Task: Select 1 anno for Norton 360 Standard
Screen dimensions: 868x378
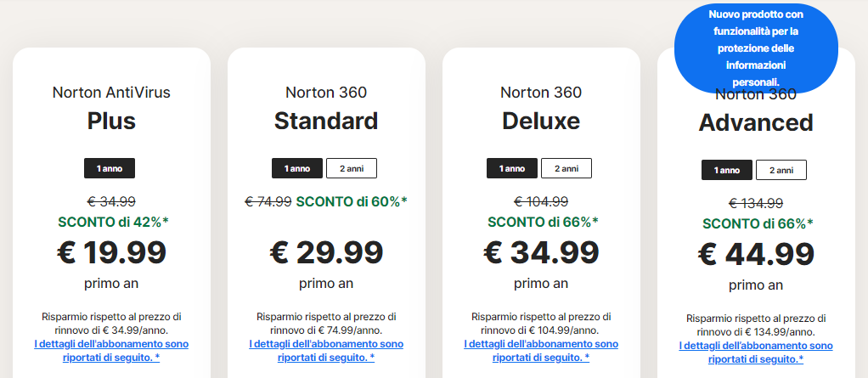Action: pyautogui.click(x=297, y=168)
